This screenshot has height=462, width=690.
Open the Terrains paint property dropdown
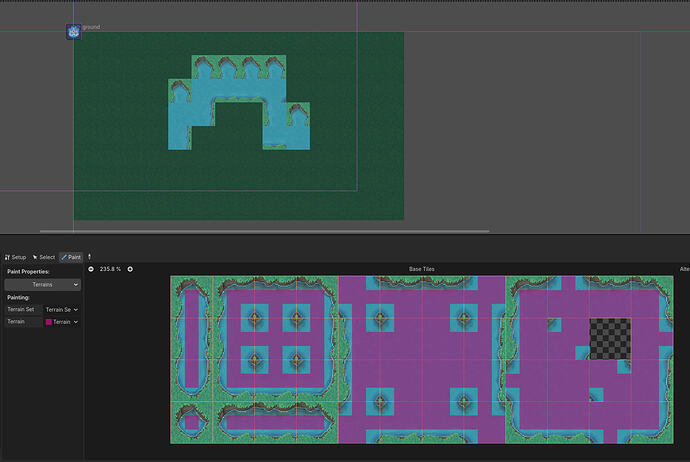[43, 285]
